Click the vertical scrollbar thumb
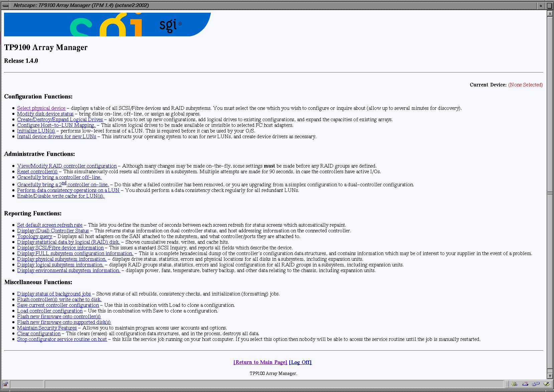The width and height of the screenshot is (554, 392). [550, 193]
